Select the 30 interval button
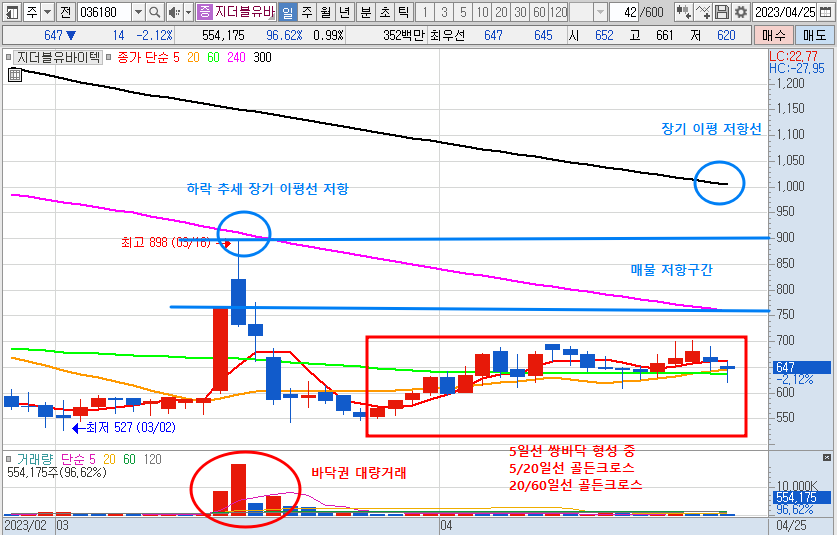Viewport: 837px width, 535px height. (521, 12)
